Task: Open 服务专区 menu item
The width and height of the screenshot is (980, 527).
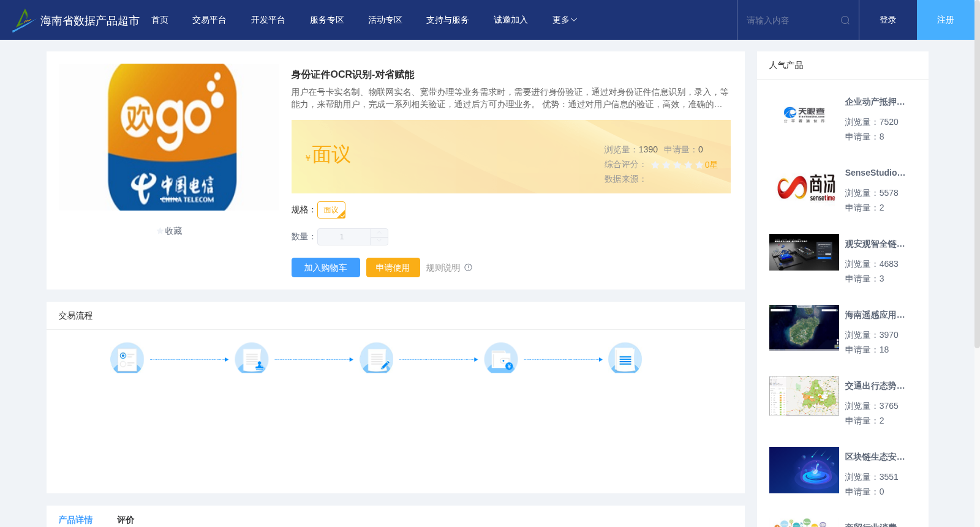Action: (327, 20)
